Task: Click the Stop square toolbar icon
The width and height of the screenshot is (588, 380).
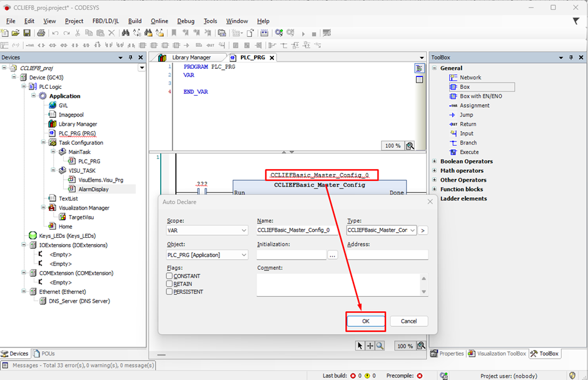Action: [314, 34]
